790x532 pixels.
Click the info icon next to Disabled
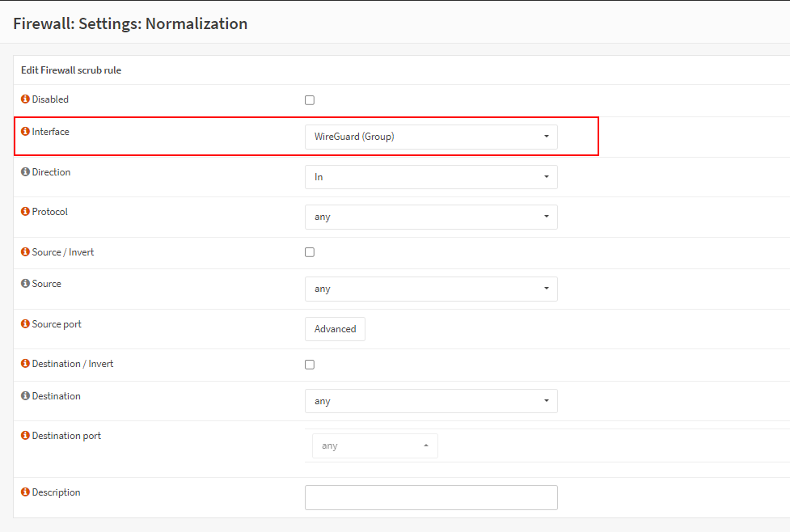[x=25, y=99]
